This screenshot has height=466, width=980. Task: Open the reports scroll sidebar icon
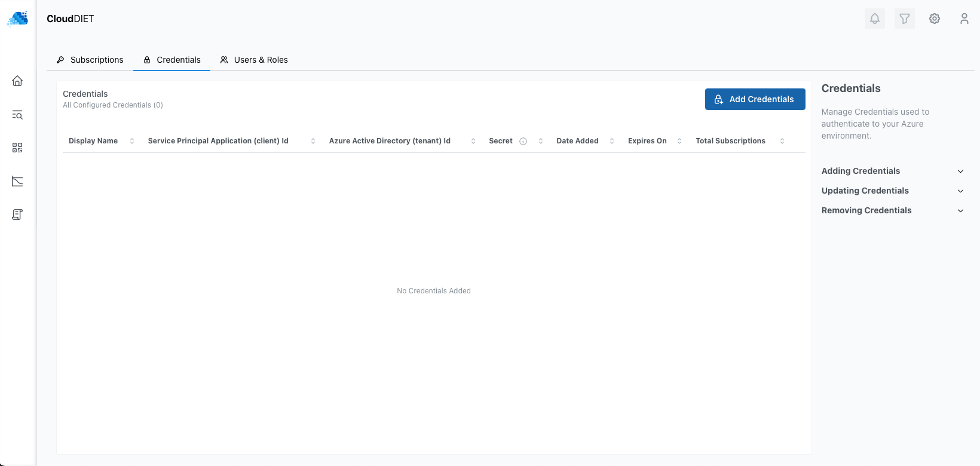[17, 214]
